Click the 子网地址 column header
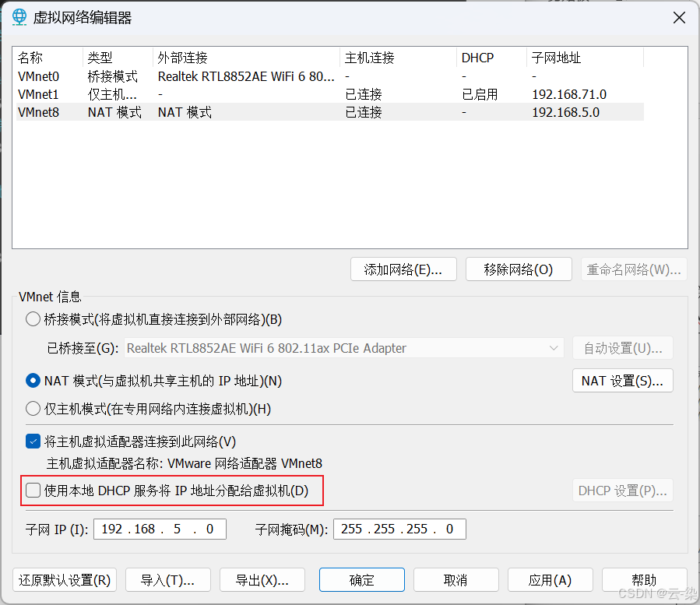The image size is (700, 605). tap(585, 58)
